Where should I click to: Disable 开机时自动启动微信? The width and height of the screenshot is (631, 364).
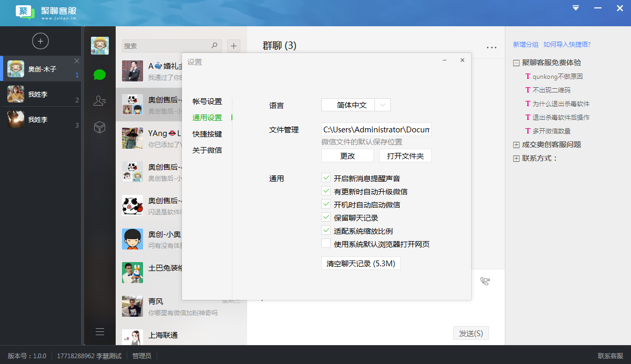point(326,204)
